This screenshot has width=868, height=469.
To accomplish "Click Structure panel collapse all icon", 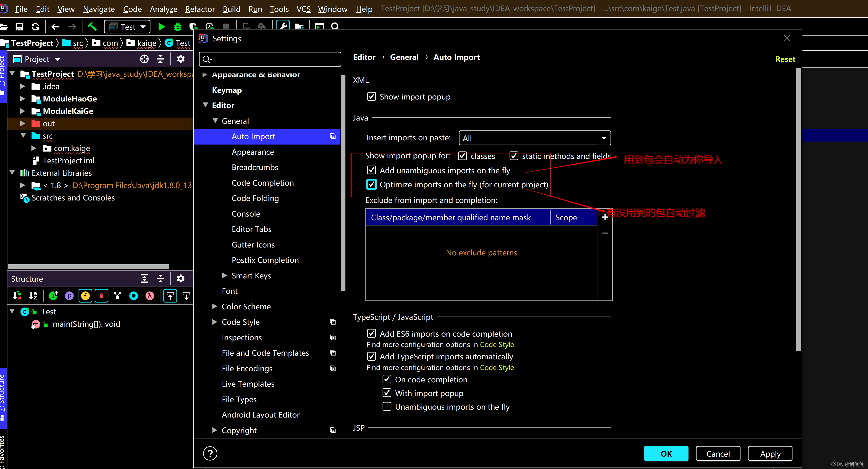I will (160, 278).
